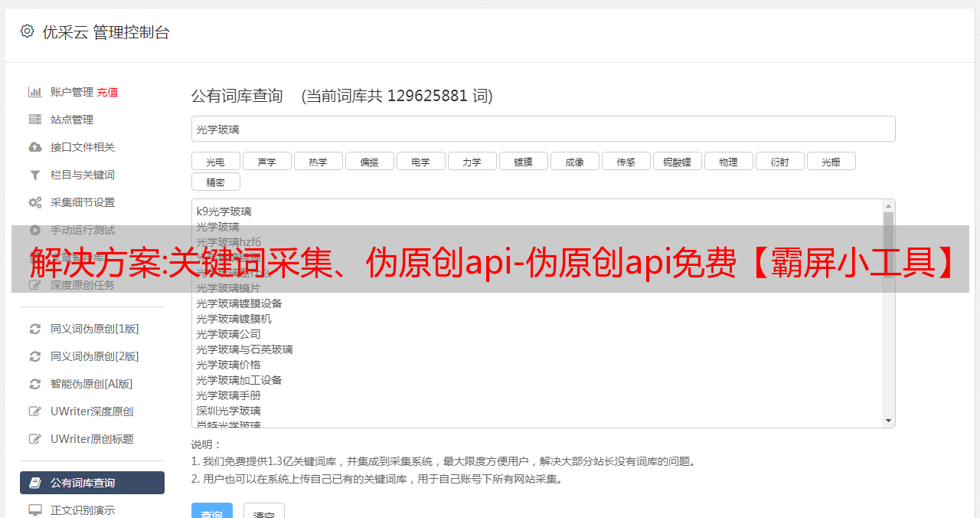Open 账户管理 bar chart icon

coord(35,92)
